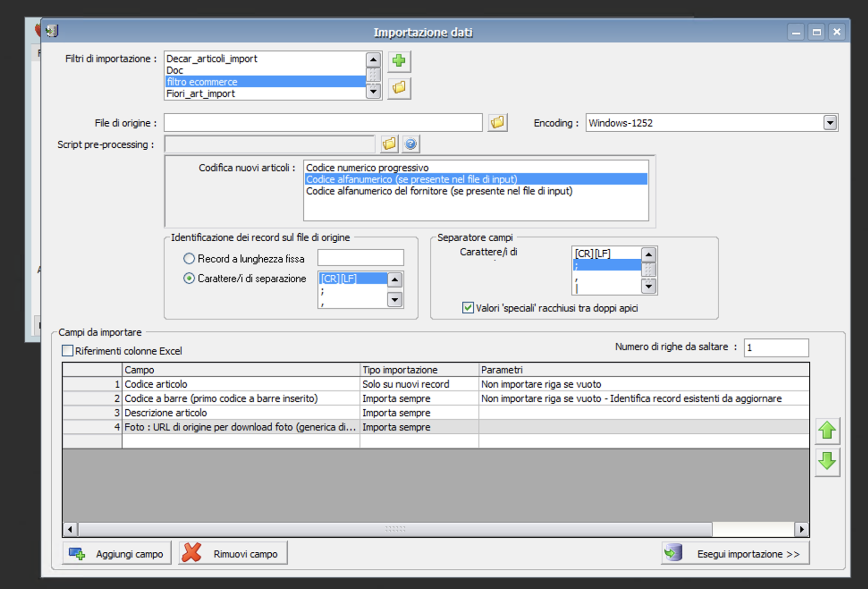Click record separator list up arrow
Image resolution: width=868 pixels, height=589 pixels.
click(x=395, y=280)
